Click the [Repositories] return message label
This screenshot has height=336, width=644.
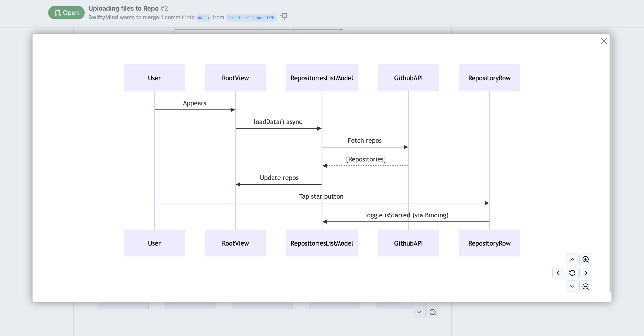click(366, 159)
